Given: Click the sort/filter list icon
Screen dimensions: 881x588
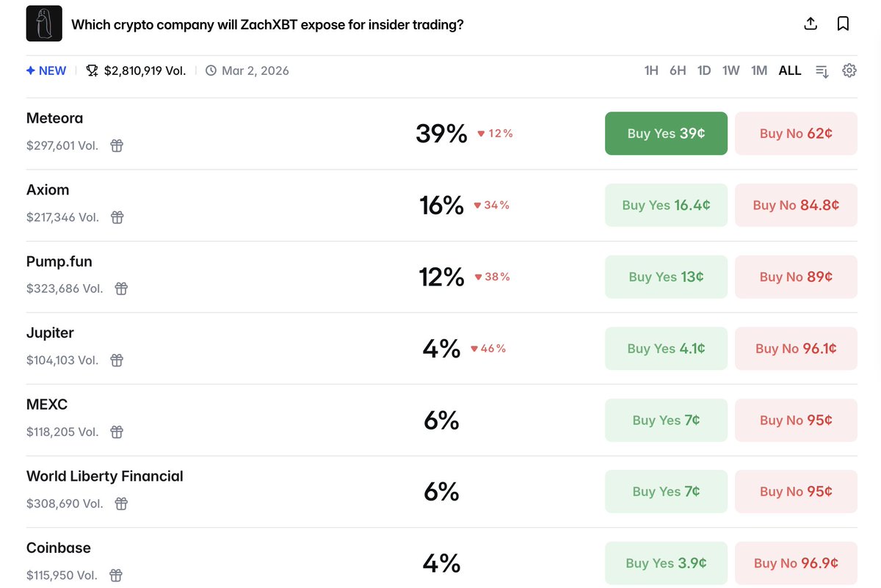Looking at the screenshot, I should coord(822,71).
